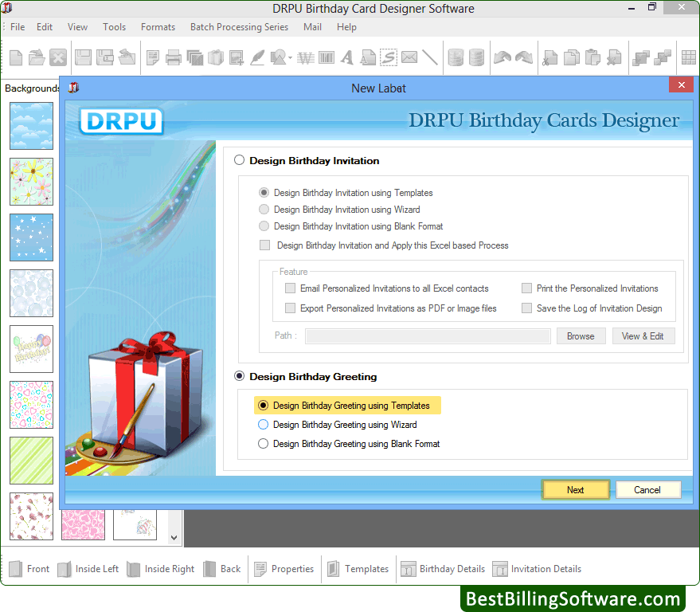Click the Paste clipboard icon
This screenshot has height=612, width=700.
592,57
